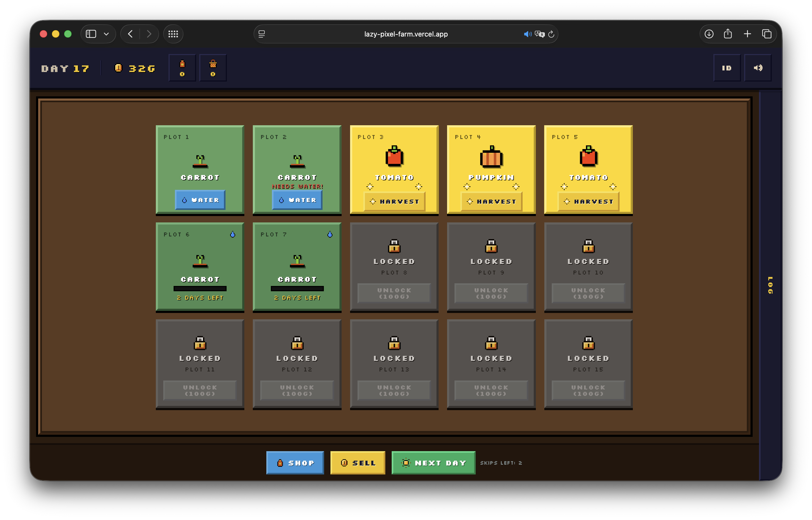
Task: Mute the tab audio speaker icon
Action: [527, 34]
